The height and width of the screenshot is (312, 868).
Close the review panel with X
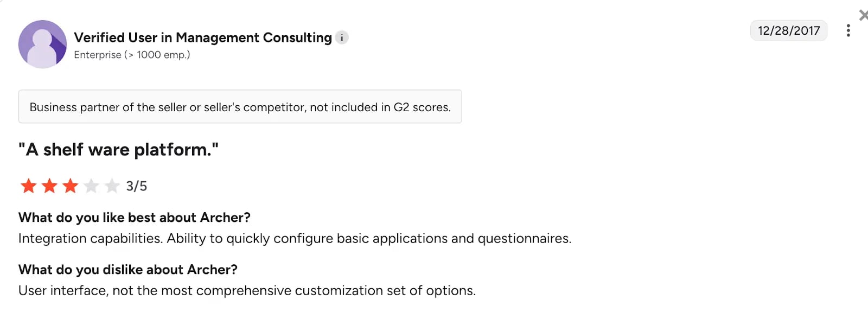863,15
